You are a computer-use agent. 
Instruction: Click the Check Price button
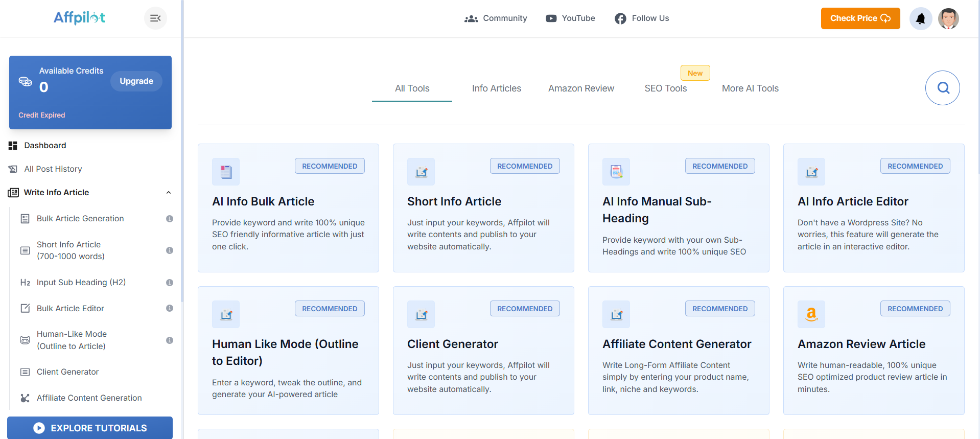click(x=860, y=18)
